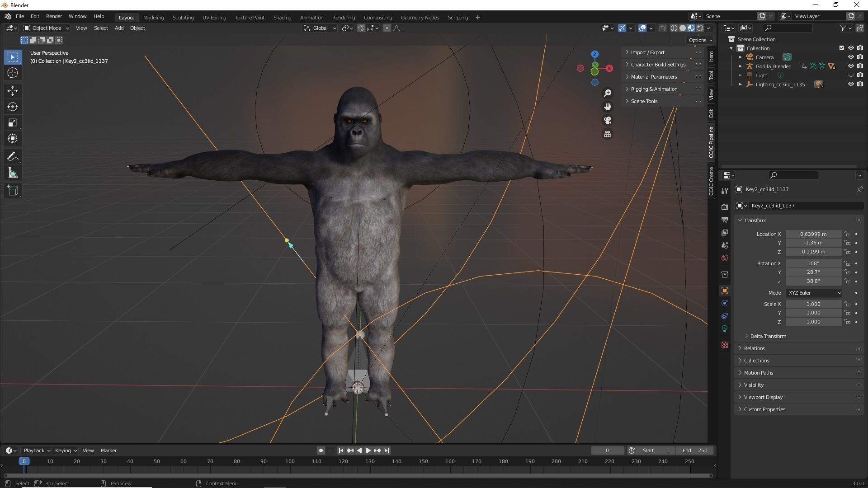This screenshot has height=488, width=868.
Task: Select the Cursor tool in the toolbar
Action: 13,73
